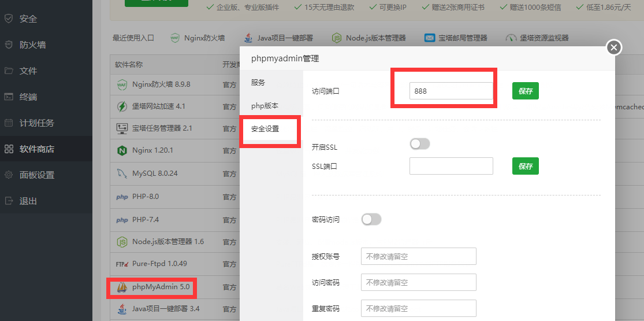Open 文件 in the sidebar menu
The width and height of the screenshot is (644, 321).
pos(28,71)
